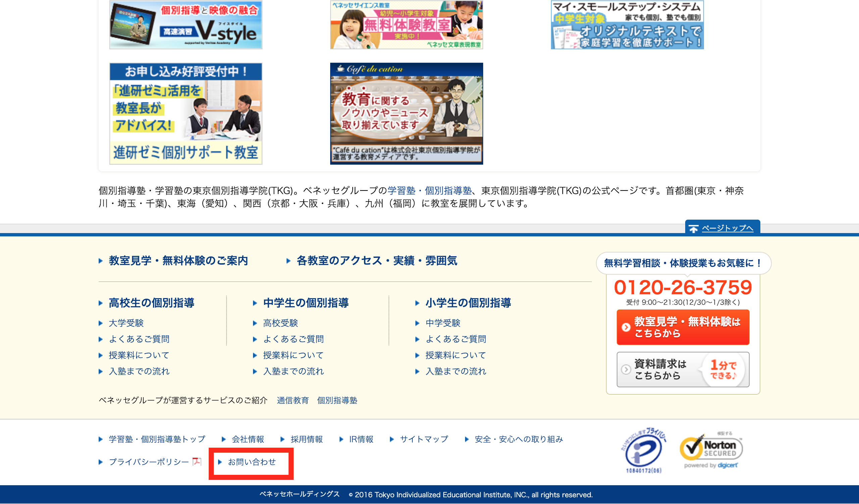Open the 進研ゼミ個別サポート教室 banner

[x=186, y=113]
